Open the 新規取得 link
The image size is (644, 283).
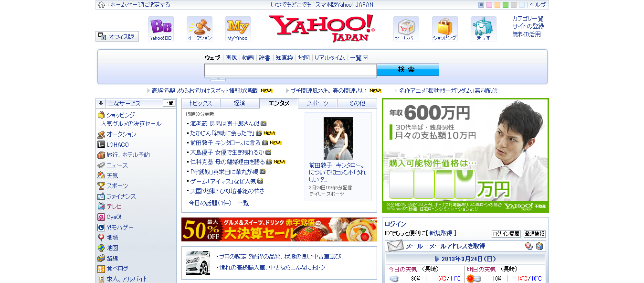(x=441, y=233)
